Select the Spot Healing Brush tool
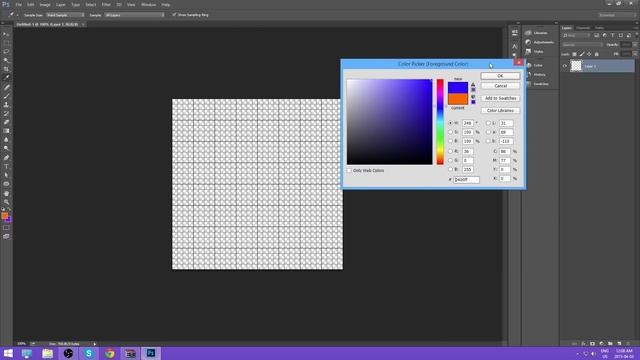The image size is (640, 360). (x=6, y=87)
